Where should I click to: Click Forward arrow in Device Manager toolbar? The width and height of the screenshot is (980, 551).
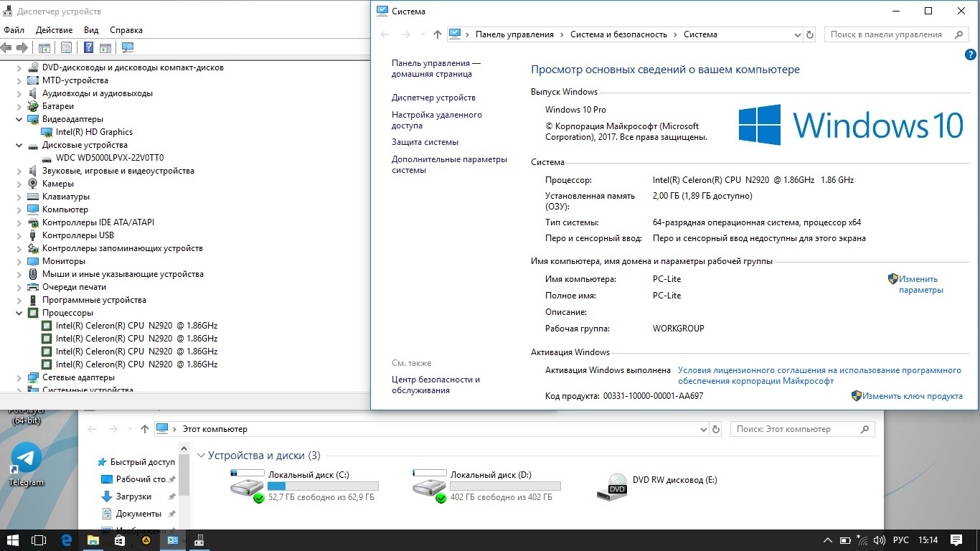22,47
